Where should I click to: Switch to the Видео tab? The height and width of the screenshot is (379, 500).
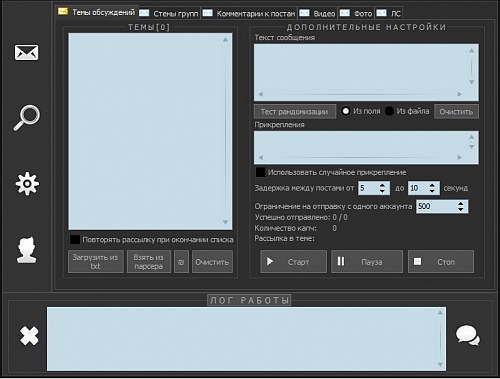point(317,13)
